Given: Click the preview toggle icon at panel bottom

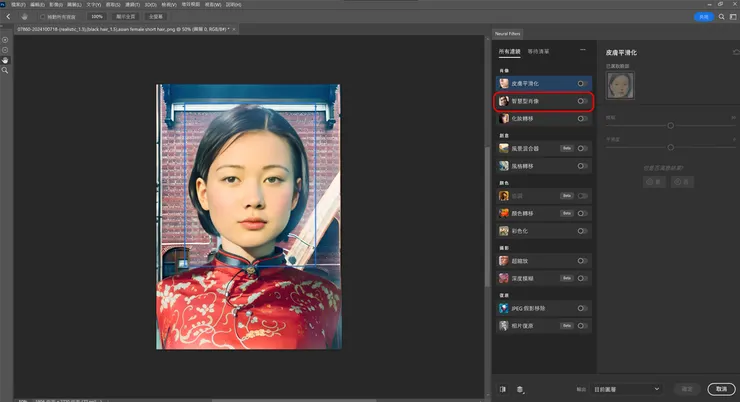Looking at the screenshot, I should click(x=503, y=388).
